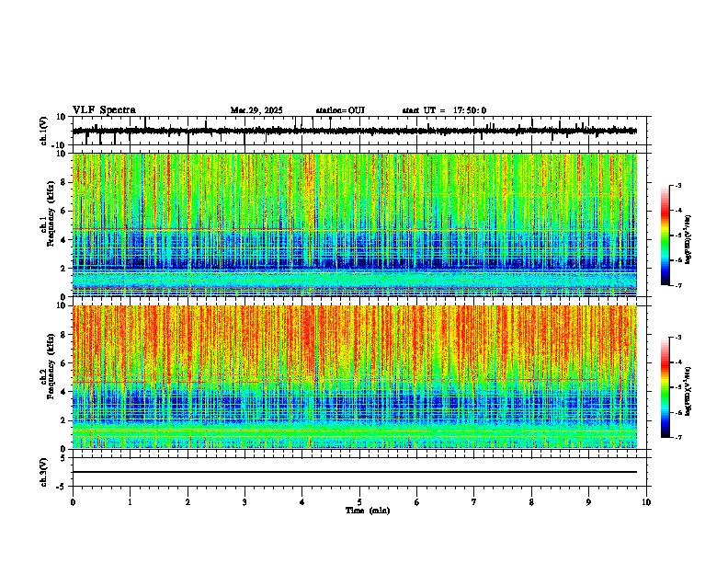
Task: Click time axis tick label "1"
Action: click(x=130, y=502)
